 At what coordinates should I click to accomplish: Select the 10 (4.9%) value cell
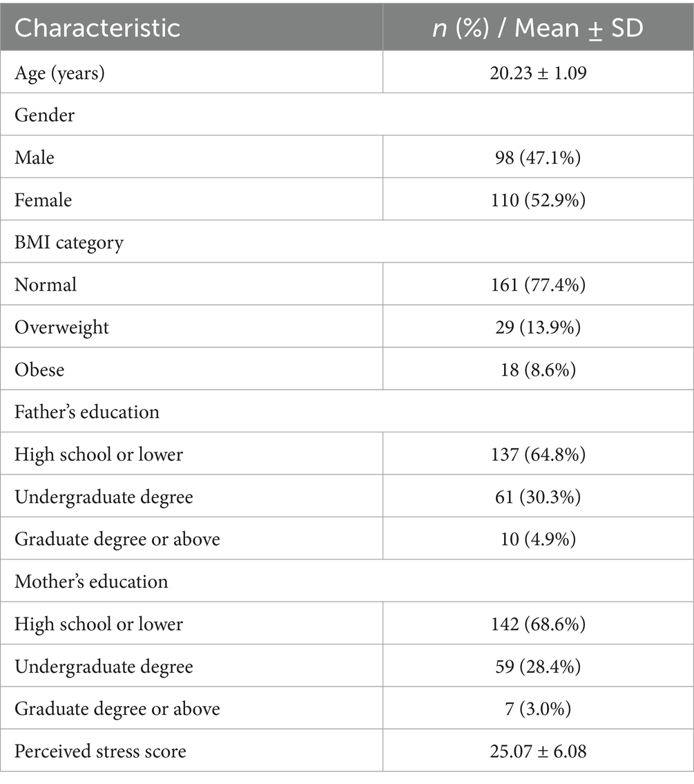pos(538,539)
